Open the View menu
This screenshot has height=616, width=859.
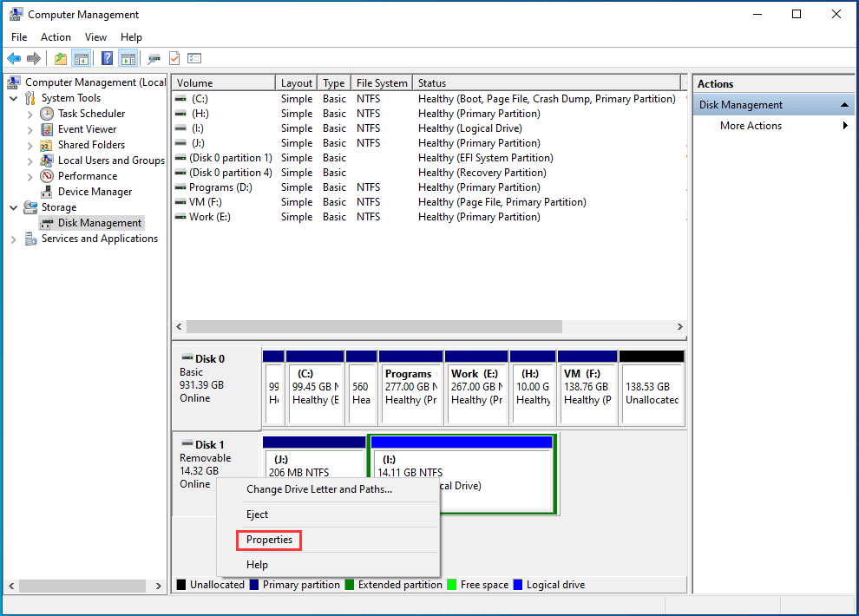pos(95,37)
